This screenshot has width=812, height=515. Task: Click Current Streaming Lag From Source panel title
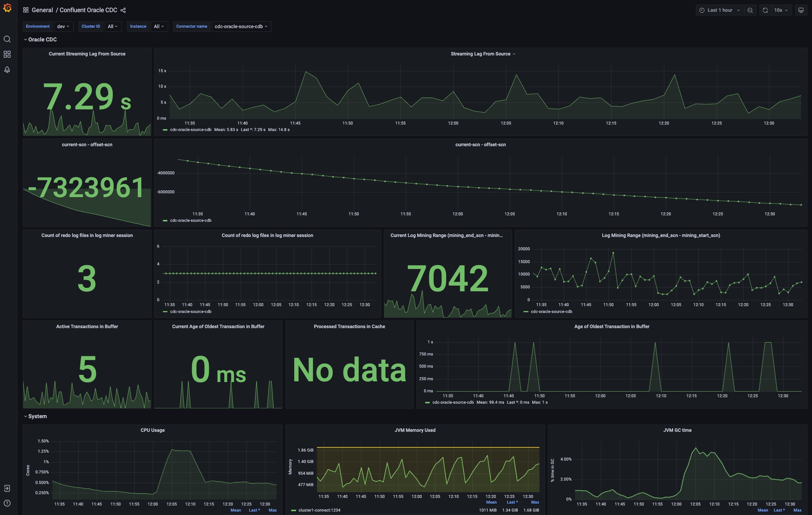point(87,54)
